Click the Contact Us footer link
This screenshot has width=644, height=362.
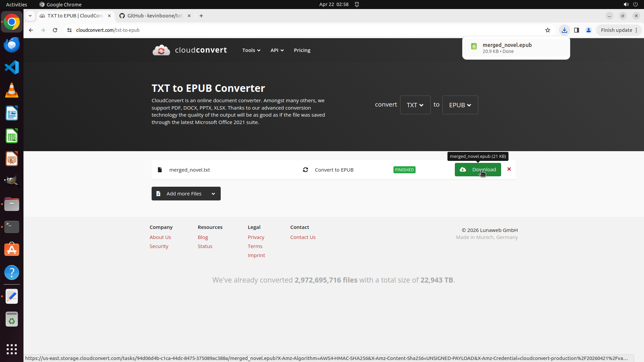303,237
